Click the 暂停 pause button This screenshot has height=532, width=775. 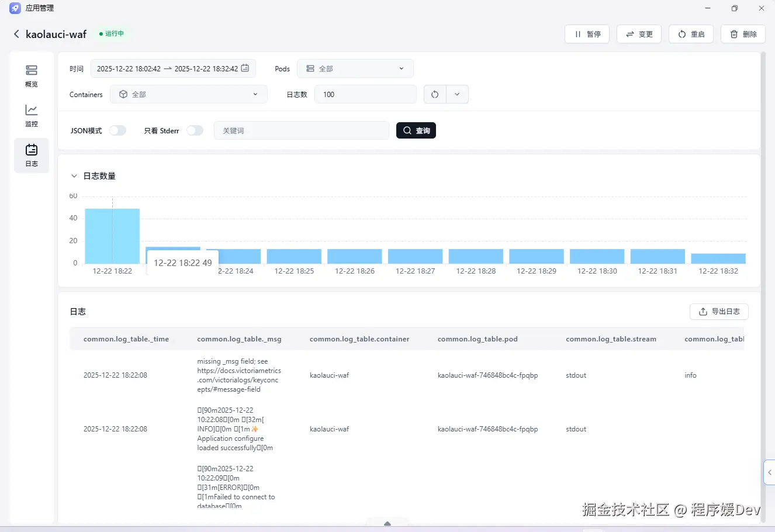pyautogui.click(x=587, y=34)
